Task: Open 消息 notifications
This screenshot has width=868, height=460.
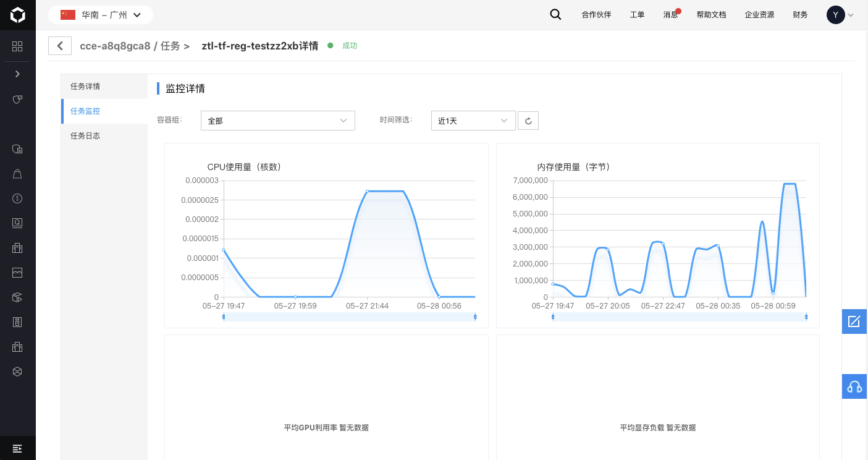Action: (671, 15)
